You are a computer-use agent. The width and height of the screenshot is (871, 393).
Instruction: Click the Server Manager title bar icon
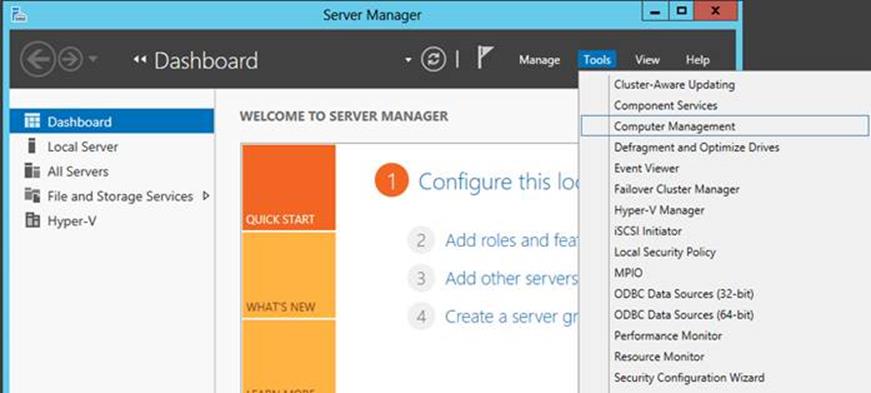[x=19, y=15]
